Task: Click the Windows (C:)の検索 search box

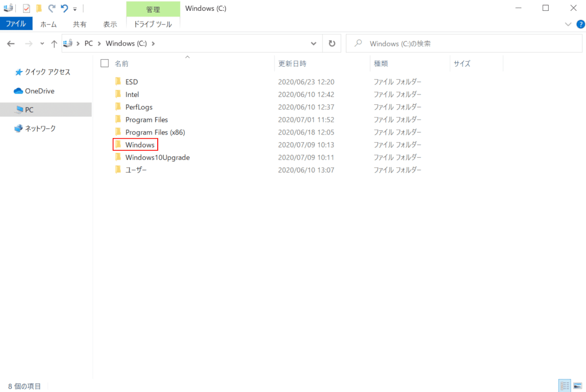Action: point(464,43)
